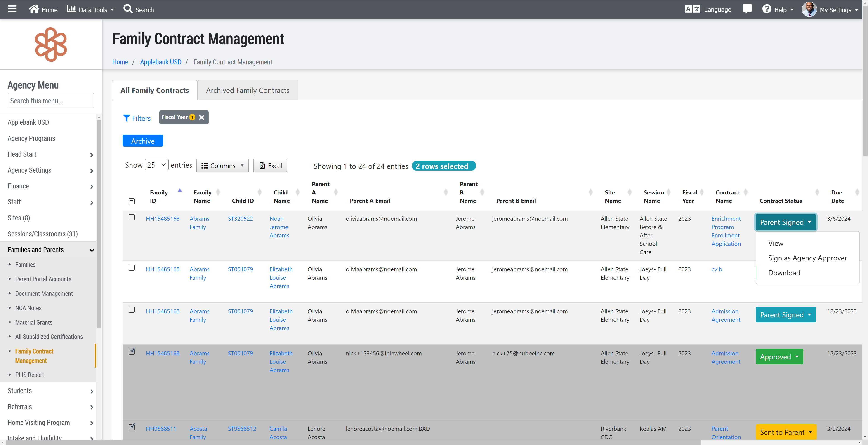Click the Home house icon

pyautogui.click(x=34, y=9)
